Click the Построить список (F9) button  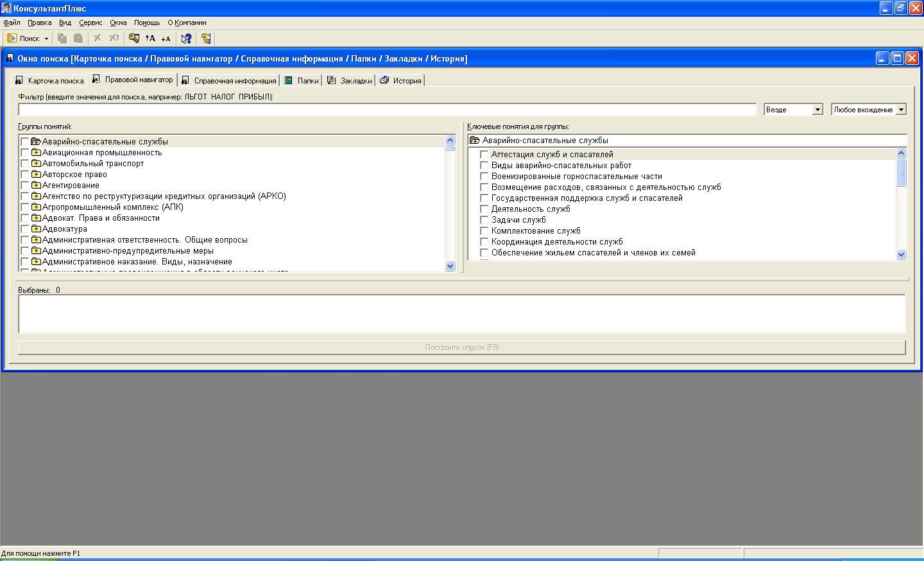[462, 347]
